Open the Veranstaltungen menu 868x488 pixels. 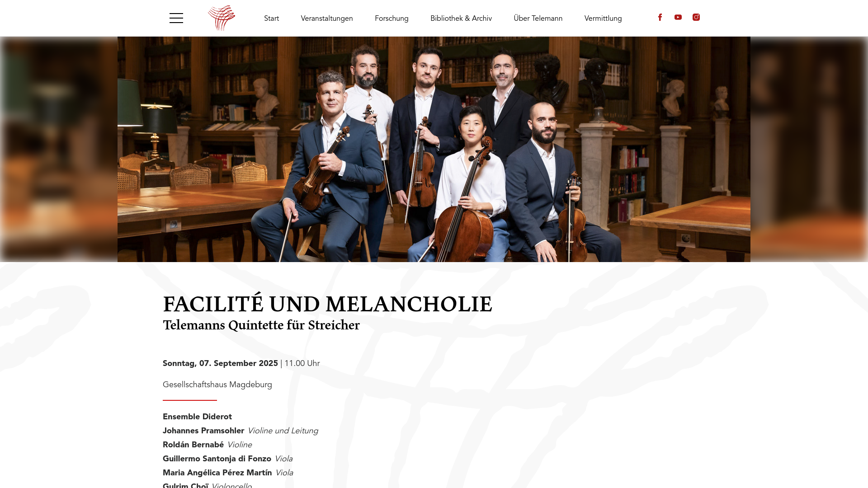[x=327, y=19]
